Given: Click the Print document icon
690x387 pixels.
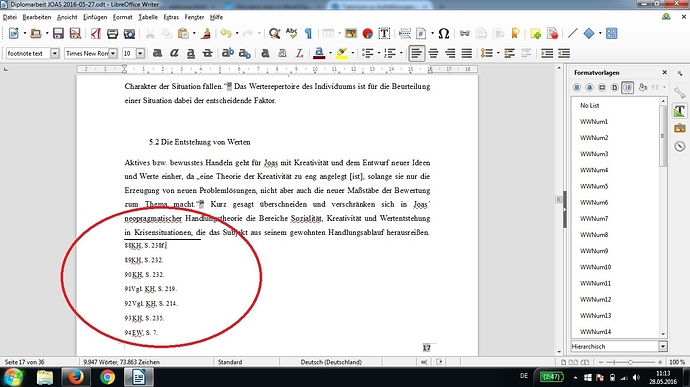Looking at the screenshot, I should pos(113,33).
